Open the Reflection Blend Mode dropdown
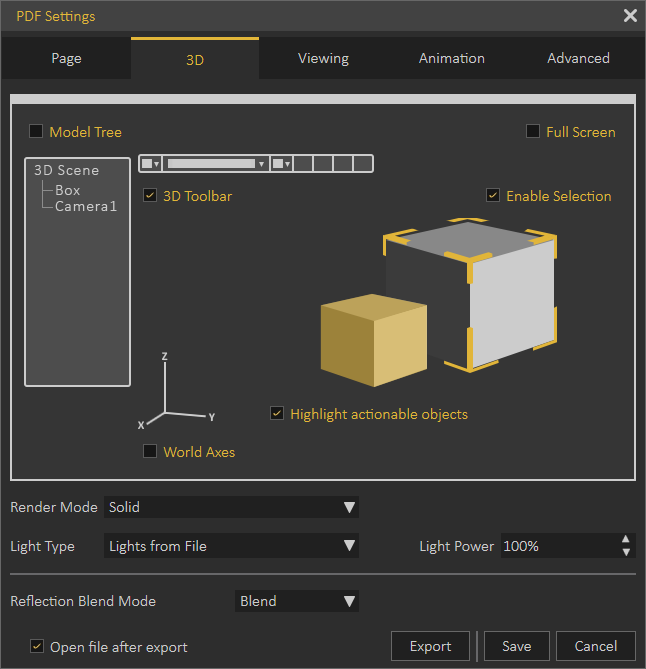 (297, 601)
